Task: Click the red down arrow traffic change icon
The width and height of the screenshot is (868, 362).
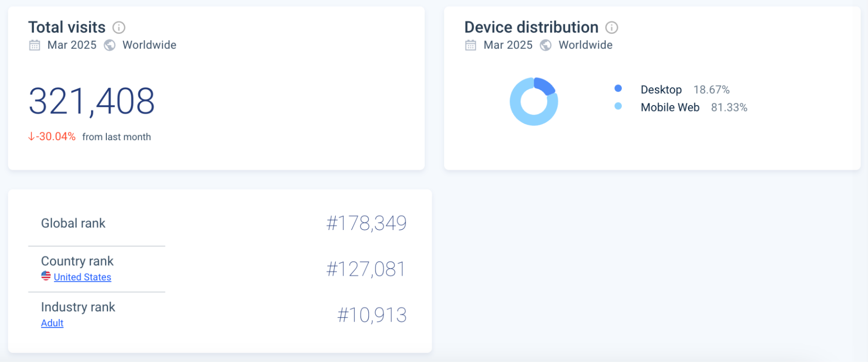Action: click(x=31, y=137)
